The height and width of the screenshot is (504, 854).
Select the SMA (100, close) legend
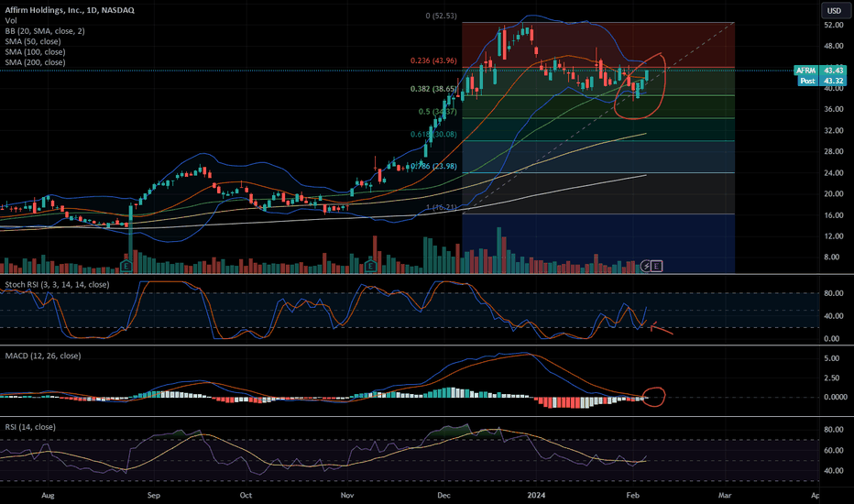pos(35,51)
